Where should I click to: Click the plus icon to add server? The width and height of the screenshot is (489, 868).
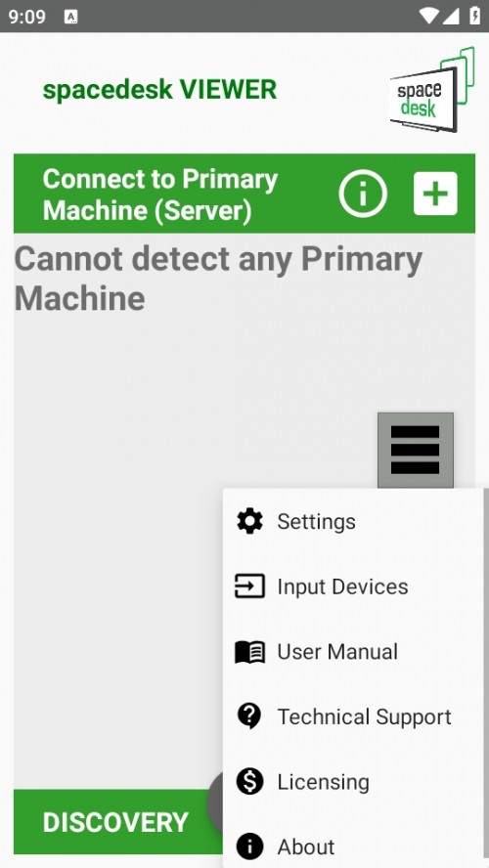point(435,194)
